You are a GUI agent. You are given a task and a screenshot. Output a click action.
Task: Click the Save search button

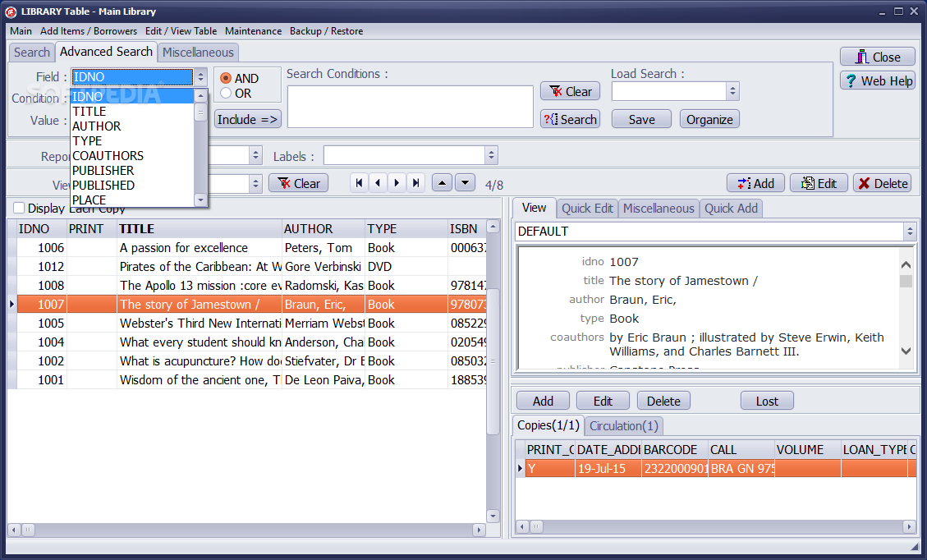(x=641, y=119)
